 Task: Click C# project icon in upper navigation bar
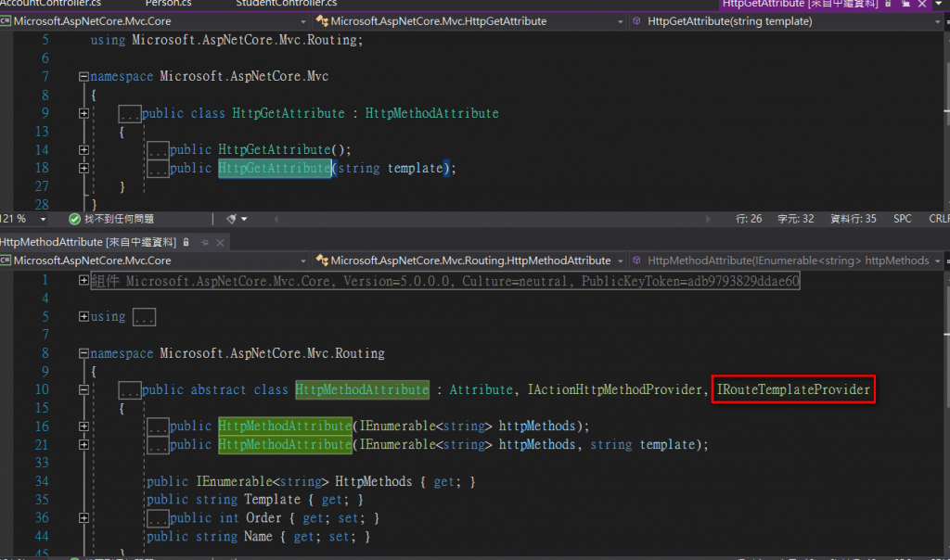(x=6, y=21)
